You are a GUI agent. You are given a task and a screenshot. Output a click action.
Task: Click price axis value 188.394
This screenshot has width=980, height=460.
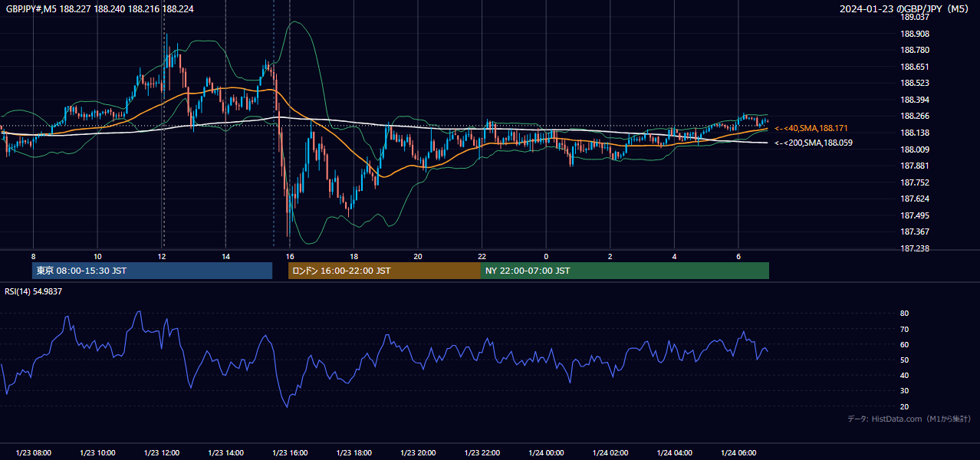point(915,100)
